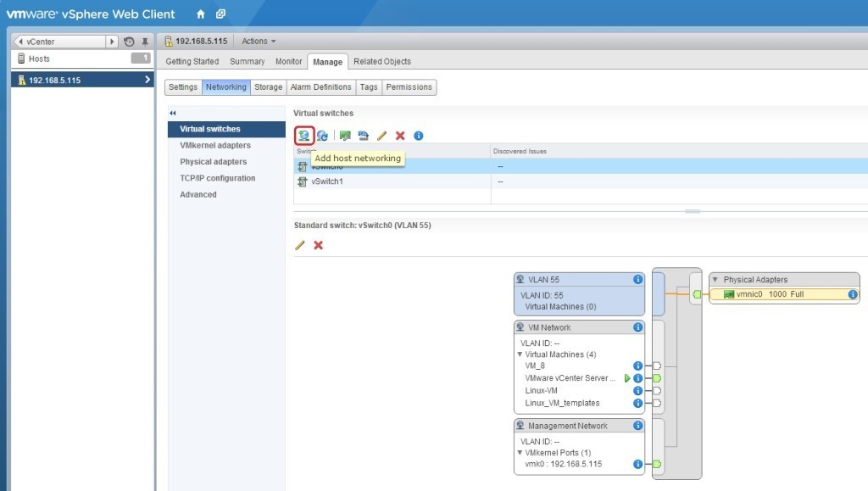868x491 pixels.
Task: Collapse the networking side menu with the double arrow
Action: click(x=173, y=113)
